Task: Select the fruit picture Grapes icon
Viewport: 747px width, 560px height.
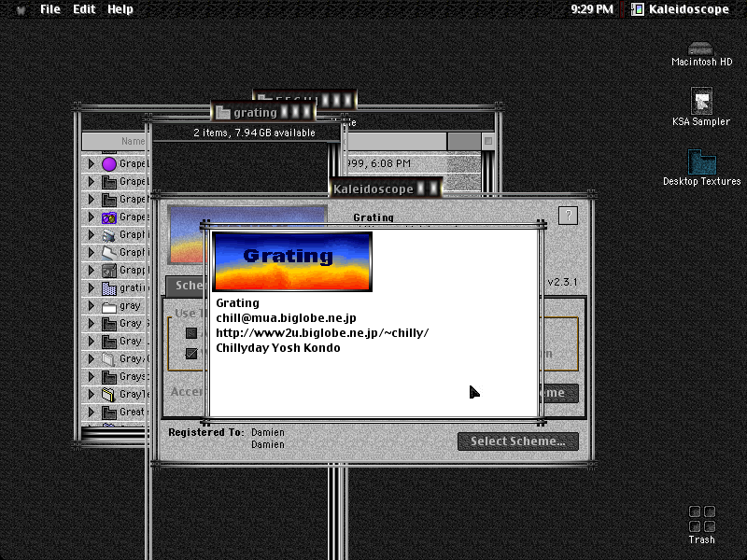Action: pyautogui.click(x=109, y=217)
